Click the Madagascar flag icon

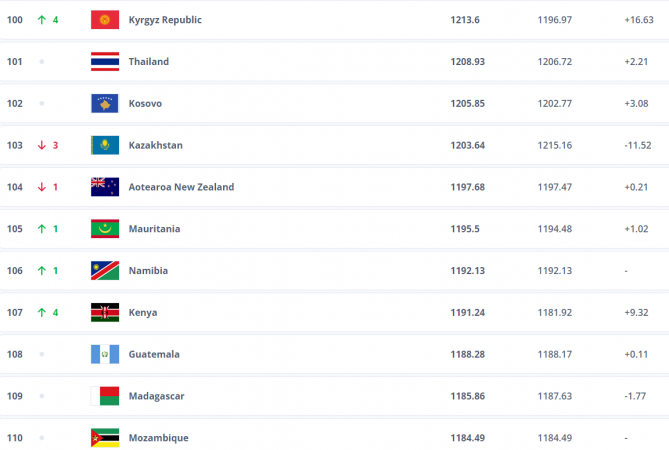point(105,396)
